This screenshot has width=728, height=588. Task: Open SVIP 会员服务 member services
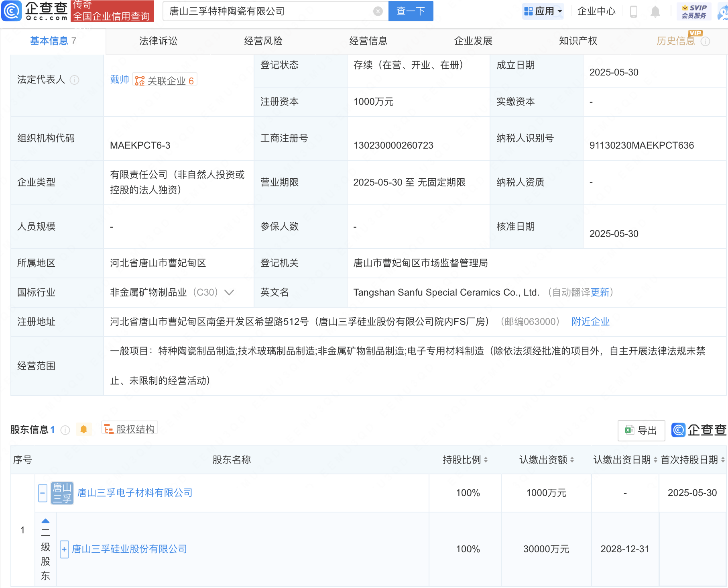[x=694, y=11]
